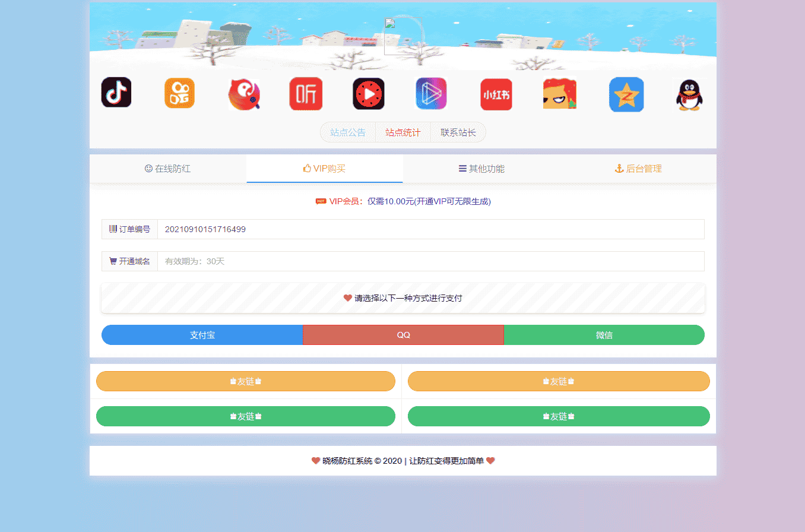Click the Xiaohongshu 小红书 icon

coord(496,94)
